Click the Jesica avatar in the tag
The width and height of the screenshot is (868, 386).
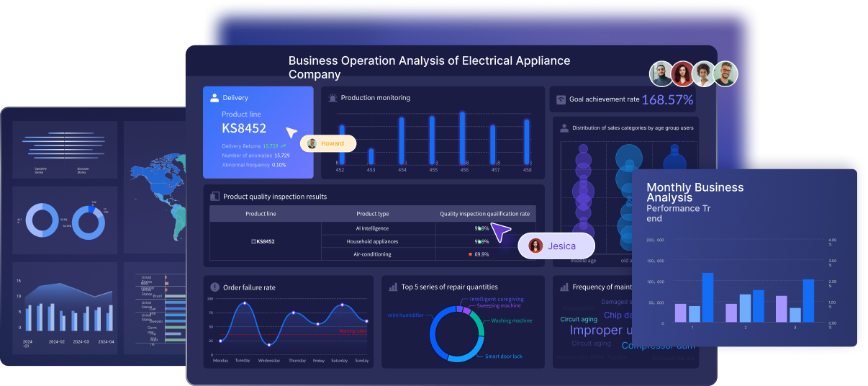535,246
